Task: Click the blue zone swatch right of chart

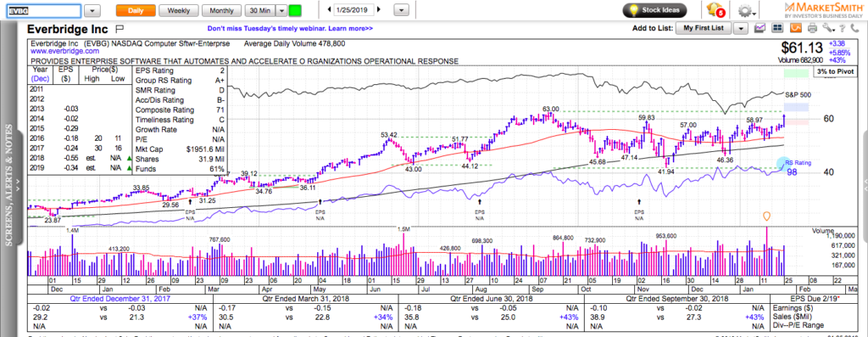Action: pos(797,107)
